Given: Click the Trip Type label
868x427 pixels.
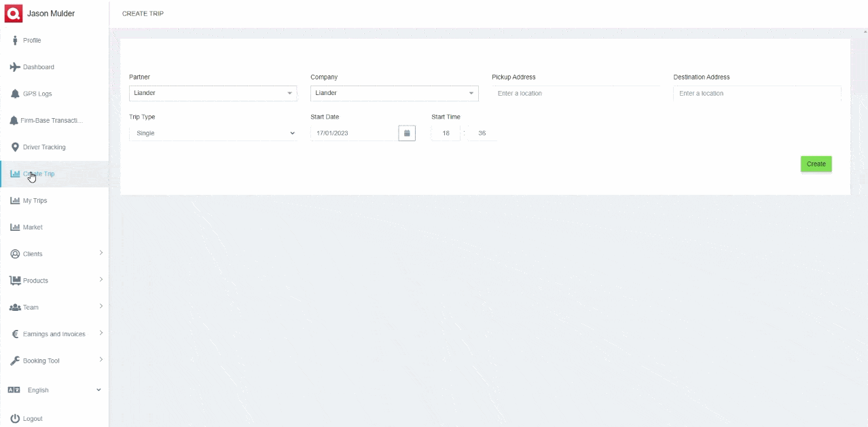Looking at the screenshot, I should [142, 117].
